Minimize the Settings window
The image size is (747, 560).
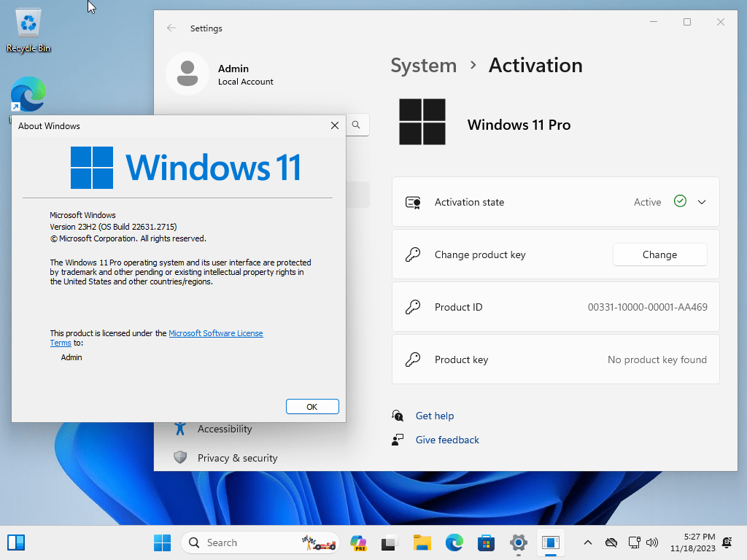tap(654, 22)
